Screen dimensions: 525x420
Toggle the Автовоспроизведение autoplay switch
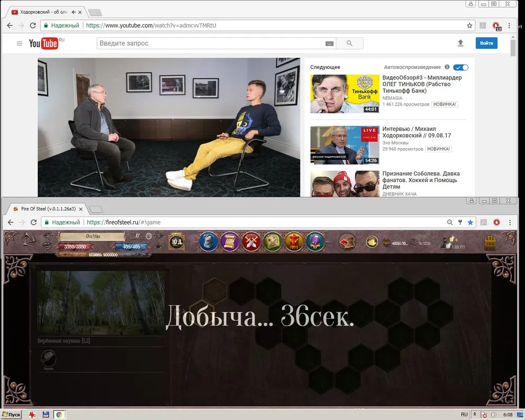tap(461, 67)
